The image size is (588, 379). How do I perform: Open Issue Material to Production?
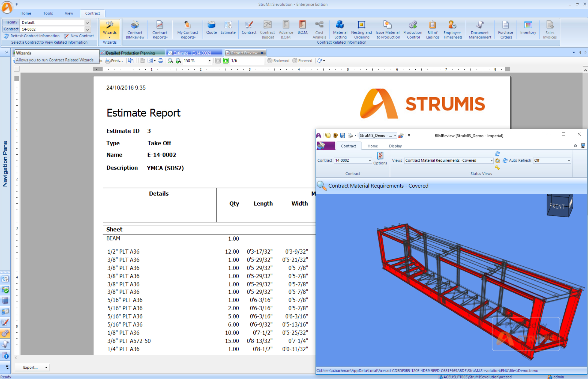pos(388,30)
